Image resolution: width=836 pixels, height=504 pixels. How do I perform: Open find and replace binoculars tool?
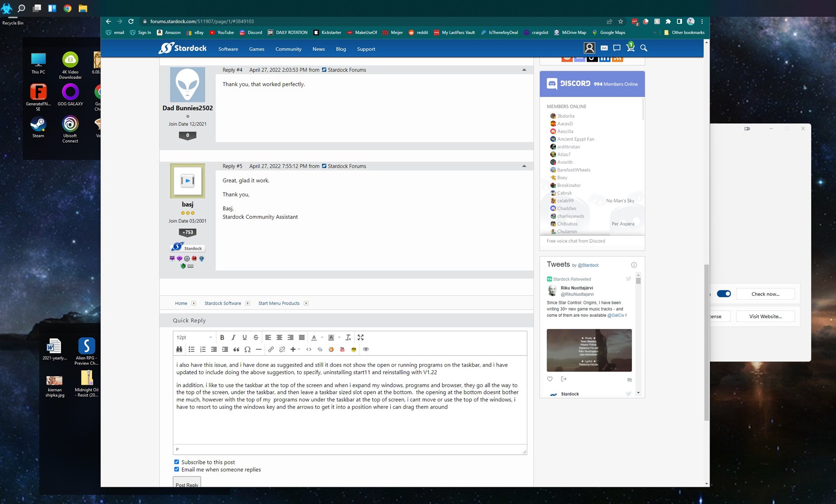tap(179, 349)
